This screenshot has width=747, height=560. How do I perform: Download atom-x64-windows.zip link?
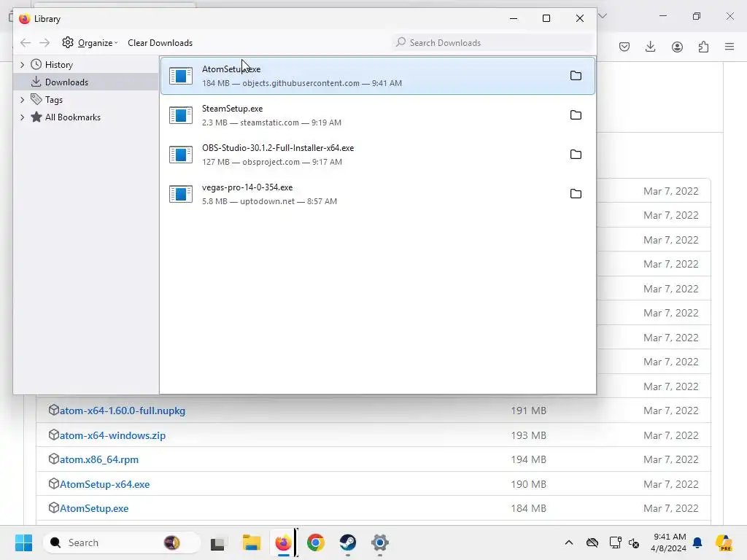pos(112,435)
